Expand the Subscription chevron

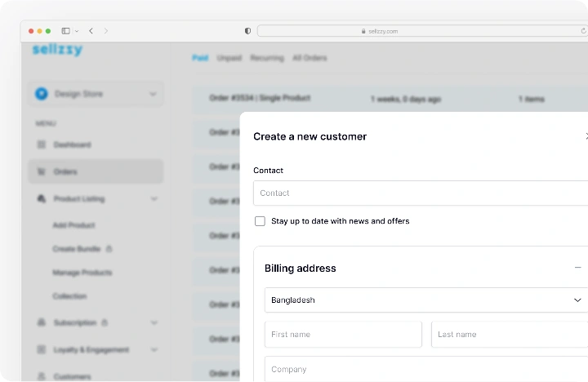click(154, 322)
